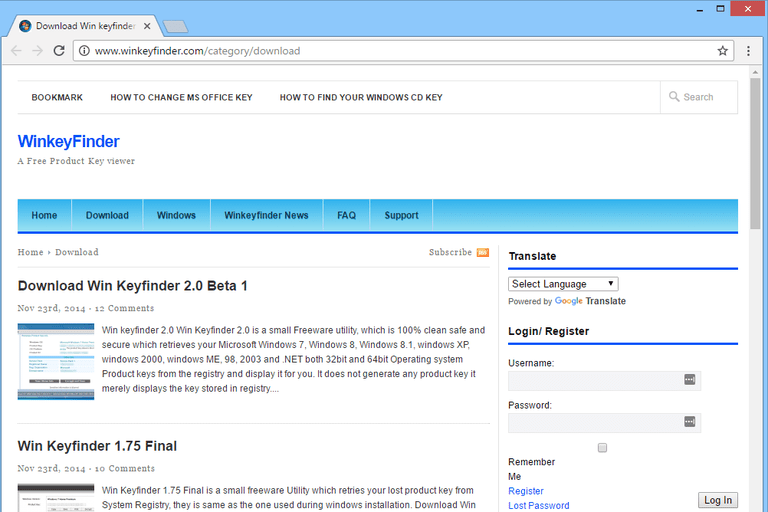This screenshot has width=768, height=512.
Task: Open Chrome's three-dot menu
Action: [748, 51]
